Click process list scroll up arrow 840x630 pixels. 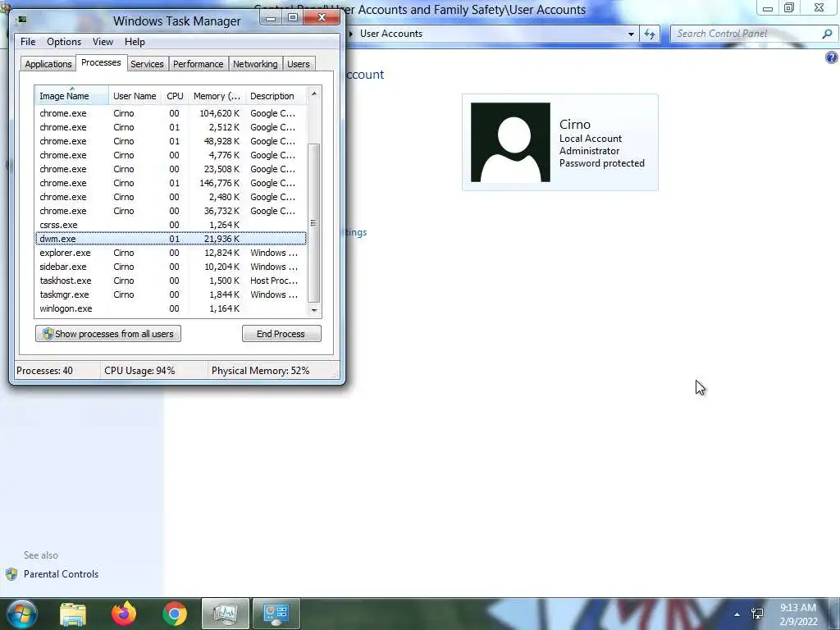(314, 94)
